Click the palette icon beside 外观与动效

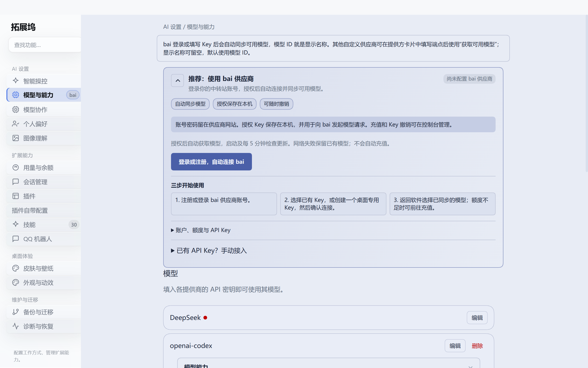[16, 282]
